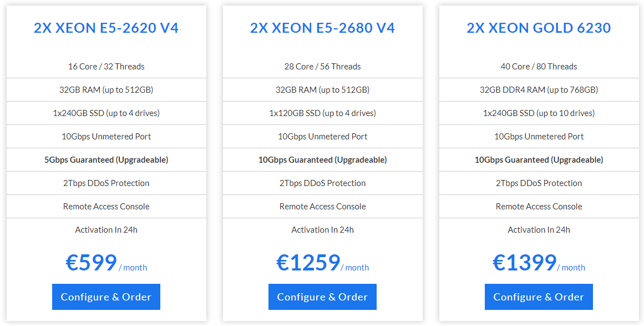This screenshot has height=326, width=644.
Task: Click Activation In 24h in E5-2680 plan
Action: (x=322, y=230)
